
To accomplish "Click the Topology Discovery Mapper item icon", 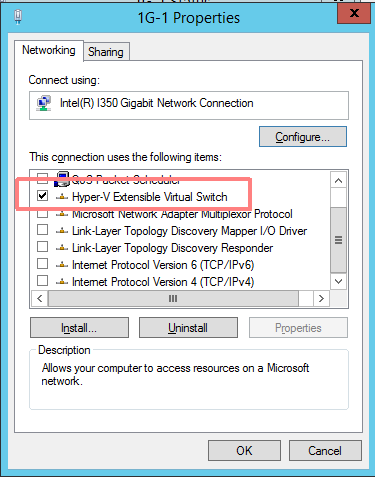I will [x=62, y=231].
